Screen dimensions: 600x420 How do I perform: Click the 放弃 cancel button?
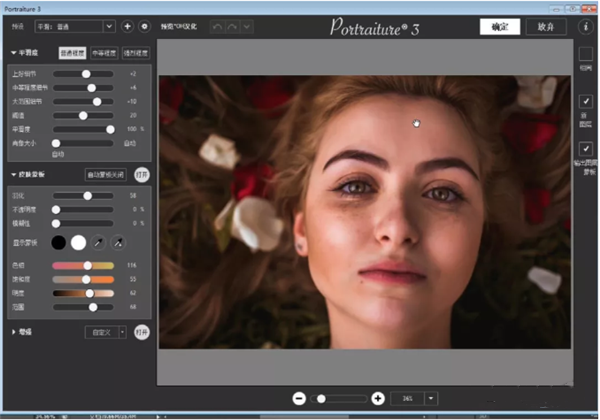click(x=544, y=27)
